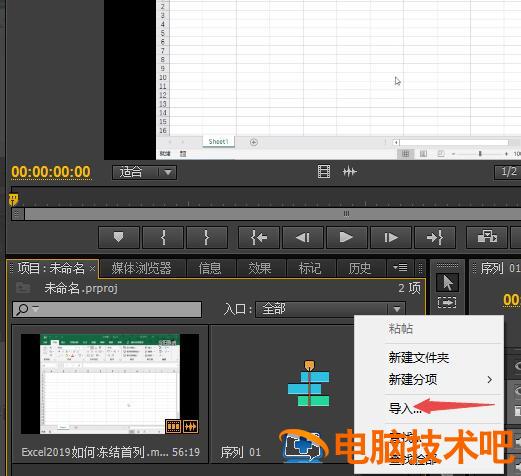This screenshot has height=476, width=521.
Task: Switch to the 媒体浏览器 tab
Action: click(x=142, y=268)
